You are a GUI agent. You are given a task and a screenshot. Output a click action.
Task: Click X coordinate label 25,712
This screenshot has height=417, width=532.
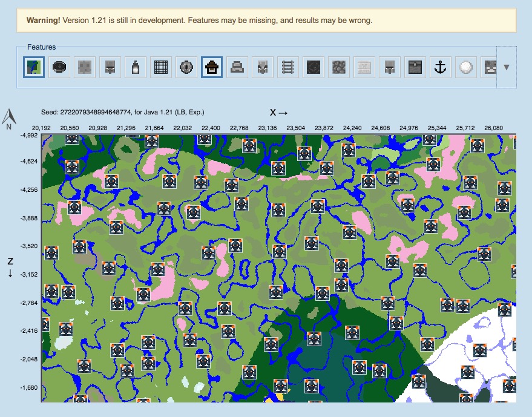(x=465, y=128)
